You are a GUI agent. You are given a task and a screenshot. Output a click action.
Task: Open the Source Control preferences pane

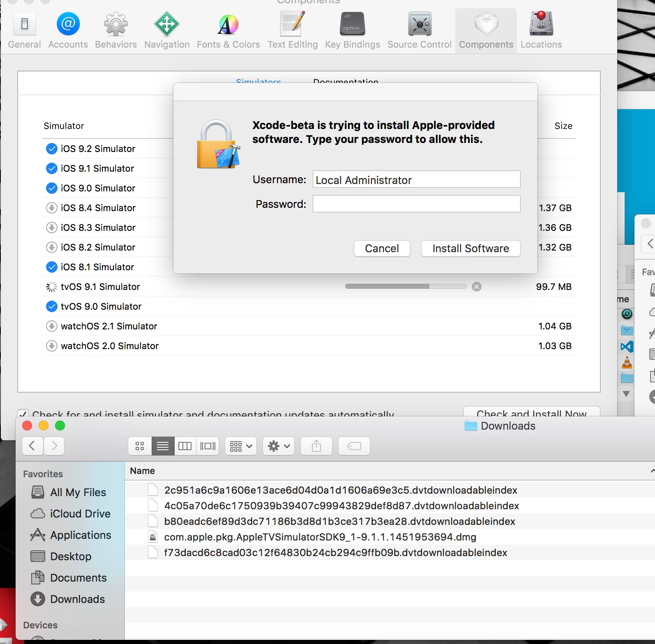point(420,30)
